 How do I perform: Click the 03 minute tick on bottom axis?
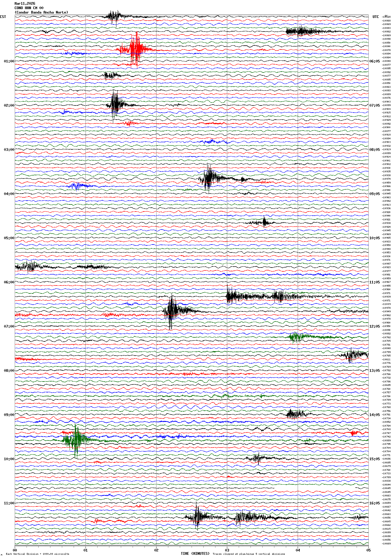coord(227,550)
